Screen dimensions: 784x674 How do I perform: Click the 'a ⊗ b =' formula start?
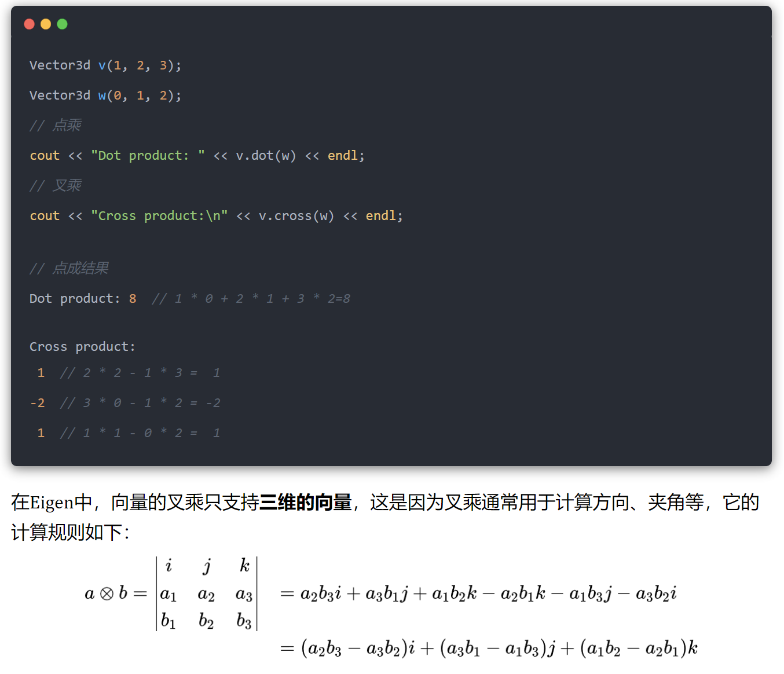[116, 594]
